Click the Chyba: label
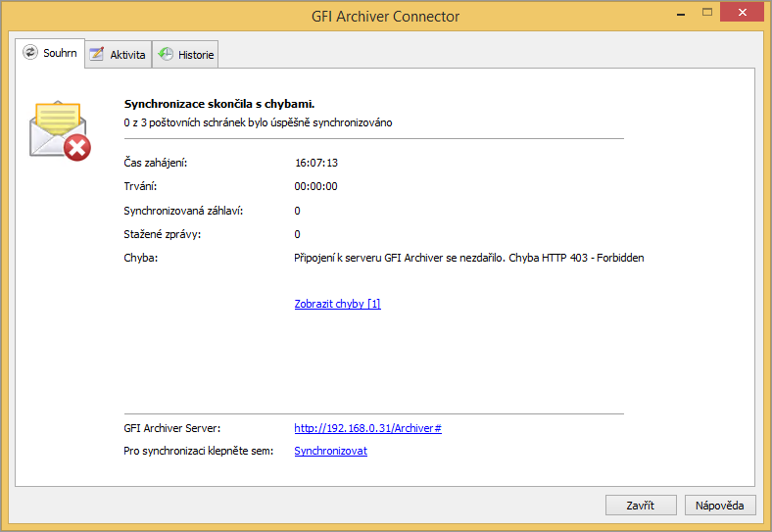Screen dimensions: 772x532 pyautogui.click(x=140, y=258)
